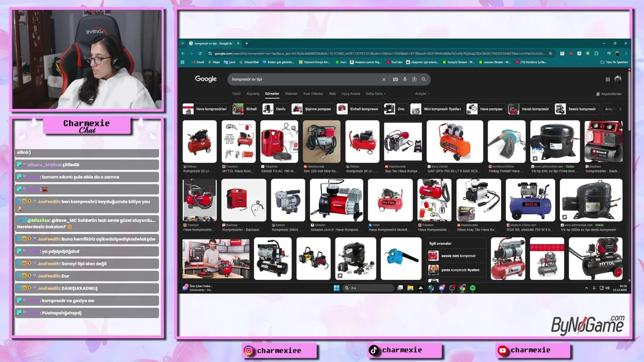
Task: Filter by Havalı kompresör chip
Action: coord(529,109)
